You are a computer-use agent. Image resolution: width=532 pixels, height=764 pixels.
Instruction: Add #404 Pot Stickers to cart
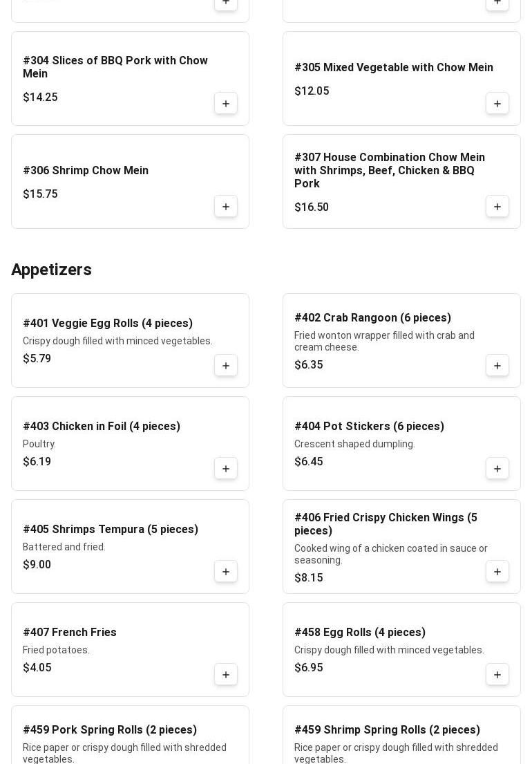coord(497,469)
